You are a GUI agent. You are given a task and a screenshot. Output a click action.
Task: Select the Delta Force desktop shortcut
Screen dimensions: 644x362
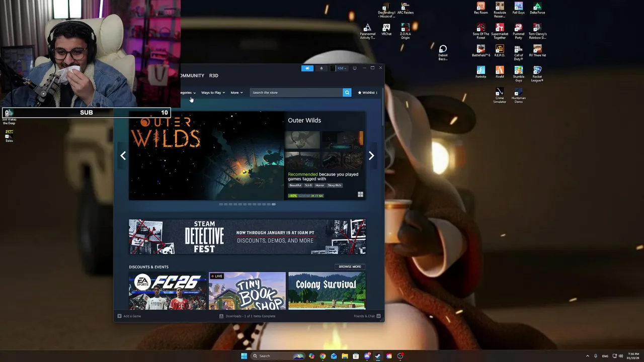(x=537, y=9)
